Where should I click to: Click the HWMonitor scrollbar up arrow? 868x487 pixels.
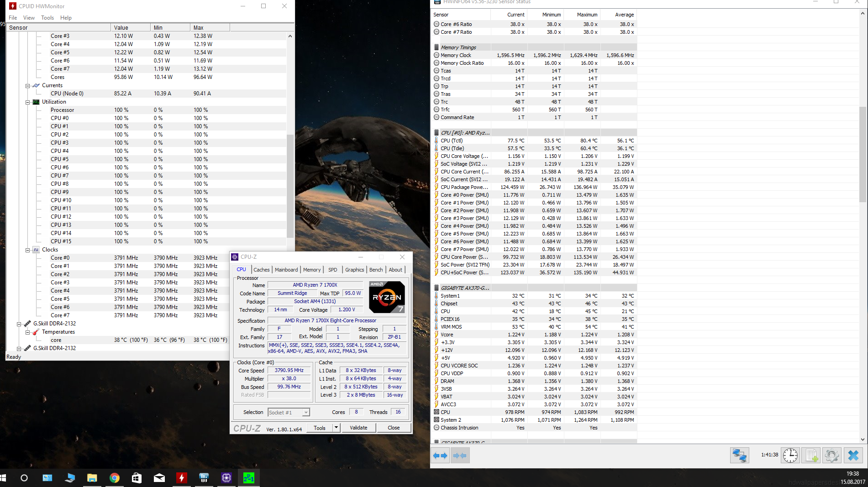tap(290, 36)
